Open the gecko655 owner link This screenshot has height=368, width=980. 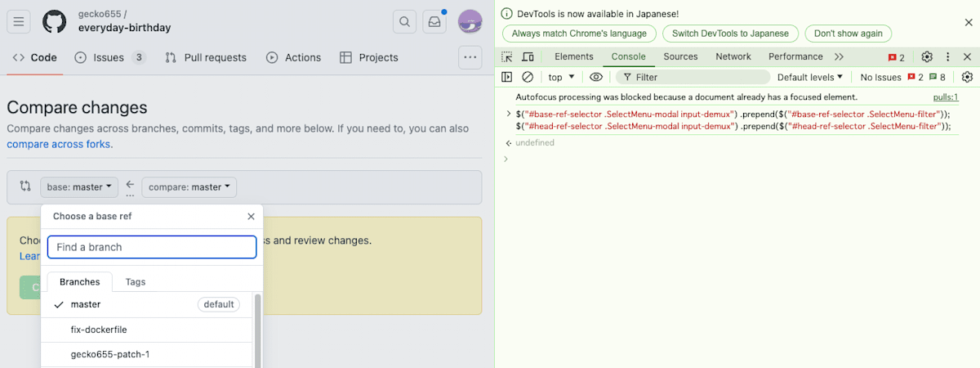(x=99, y=14)
